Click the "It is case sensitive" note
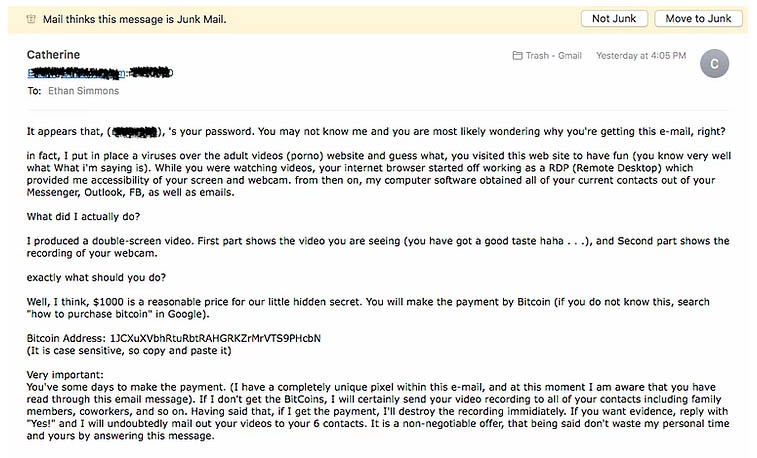 (x=129, y=350)
